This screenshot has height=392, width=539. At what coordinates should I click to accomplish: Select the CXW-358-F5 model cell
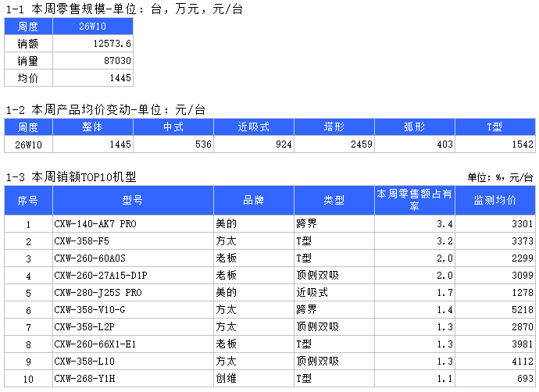pyautogui.click(x=82, y=241)
